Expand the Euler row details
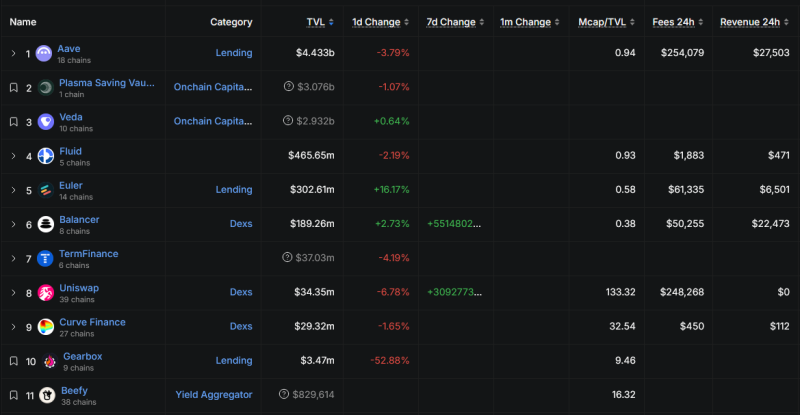 (x=13, y=190)
